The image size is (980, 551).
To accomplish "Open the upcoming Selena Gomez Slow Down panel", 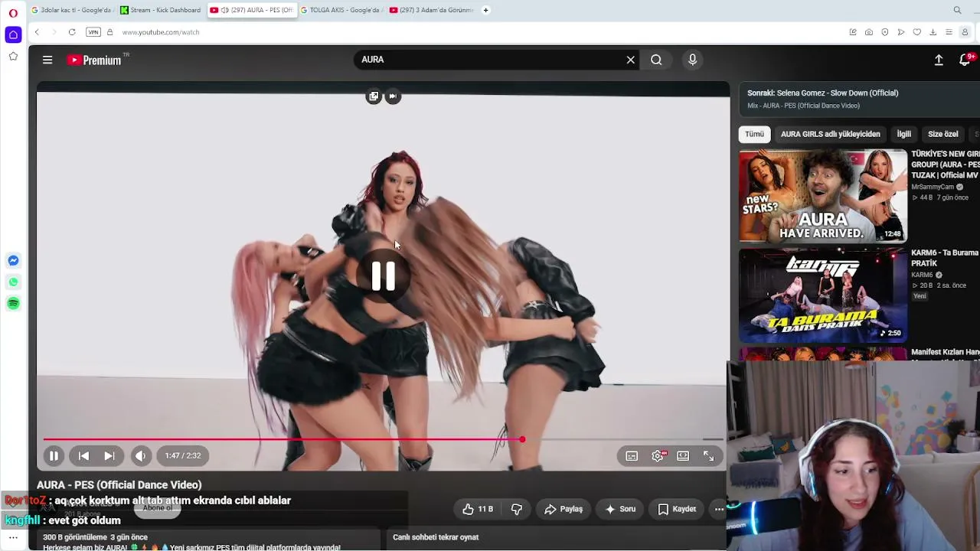I will tap(857, 99).
